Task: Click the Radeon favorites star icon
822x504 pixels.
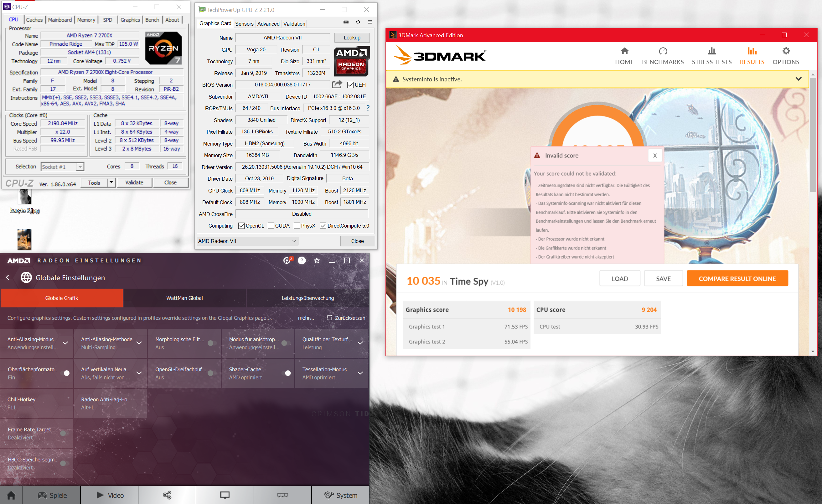Action: point(317,260)
